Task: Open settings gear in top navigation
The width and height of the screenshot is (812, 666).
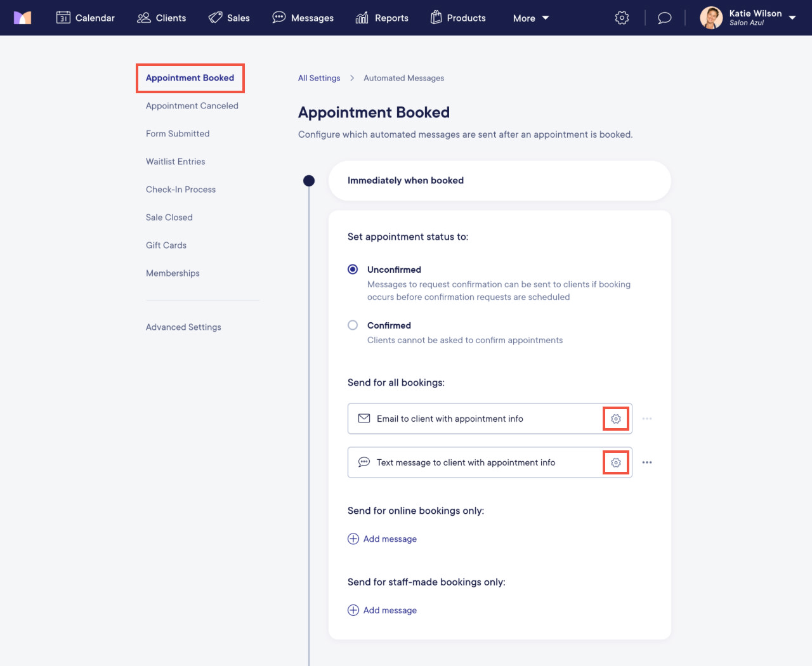Action: pyautogui.click(x=622, y=18)
